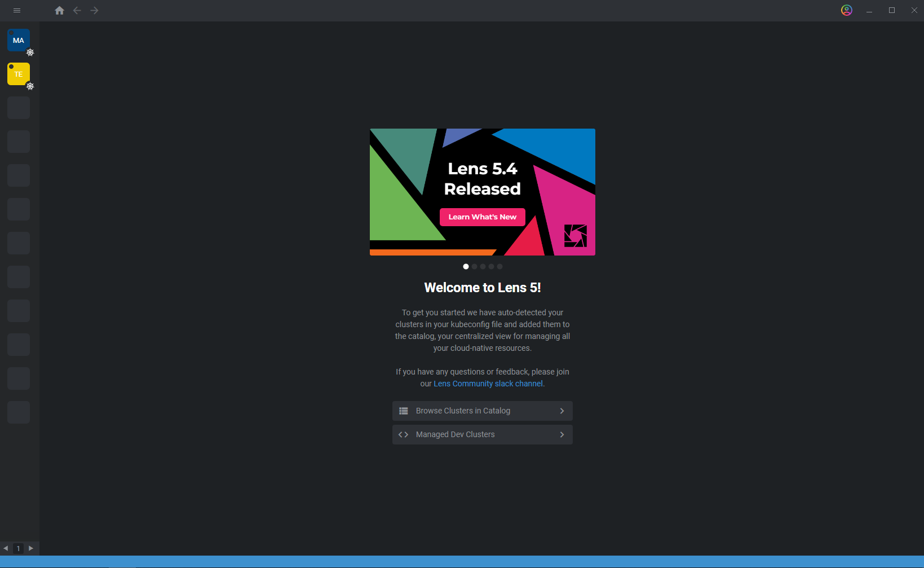Maximize the Lens window
924x568 pixels.
(892, 10)
